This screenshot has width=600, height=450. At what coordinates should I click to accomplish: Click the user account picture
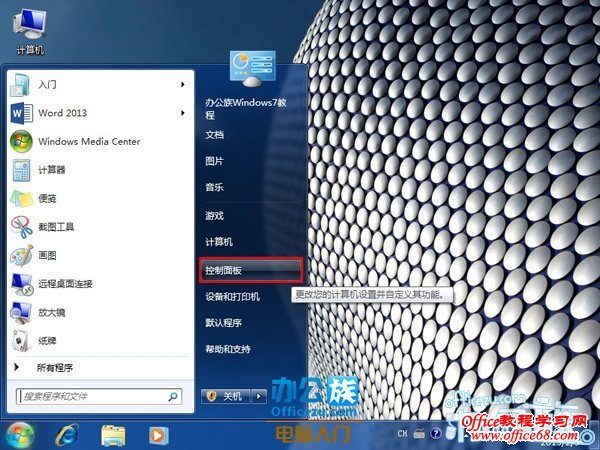click(253, 68)
